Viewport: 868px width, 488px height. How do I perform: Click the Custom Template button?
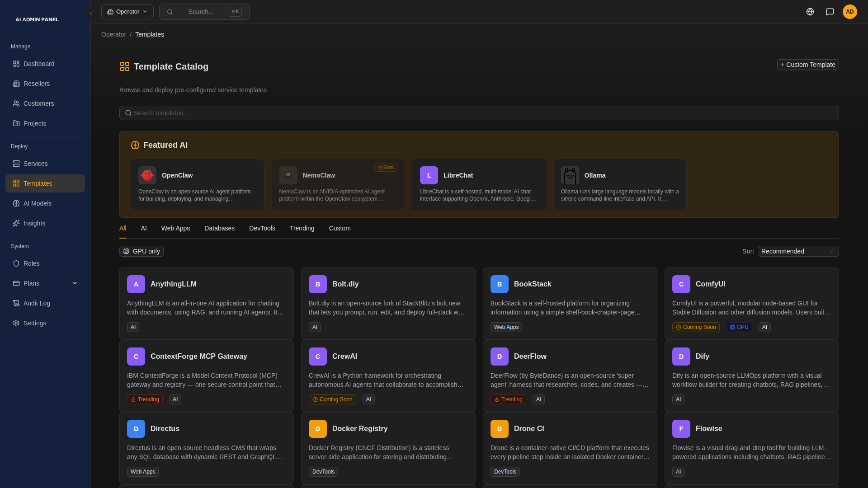808,65
